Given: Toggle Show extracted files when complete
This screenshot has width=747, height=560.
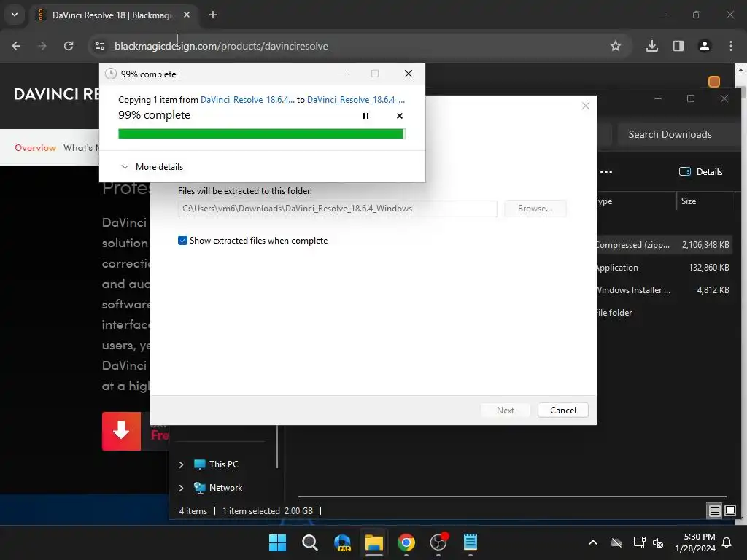Looking at the screenshot, I should point(182,241).
